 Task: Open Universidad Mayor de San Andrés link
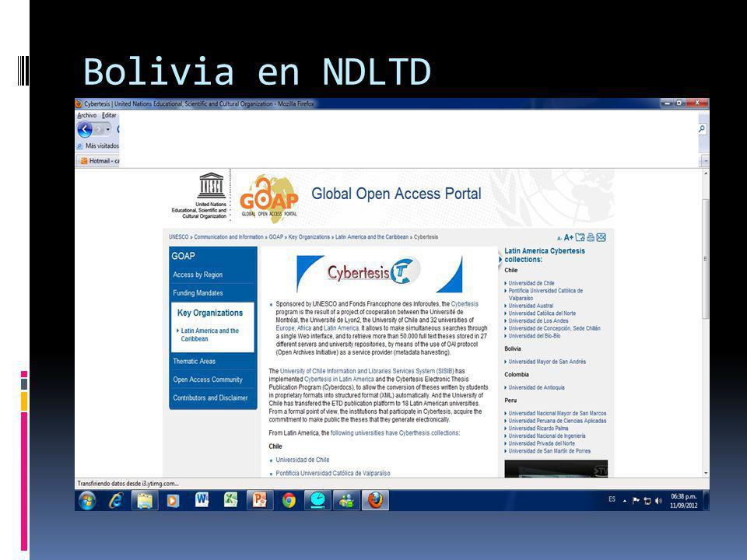click(x=547, y=362)
